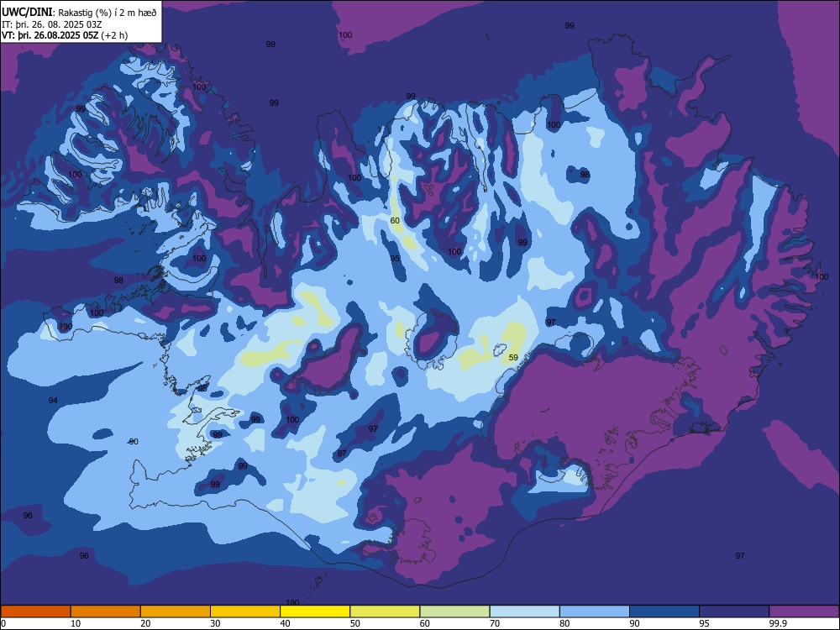
Task: Click the '40' legend tick label
Action: pyautogui.click(x=285, y=623)
